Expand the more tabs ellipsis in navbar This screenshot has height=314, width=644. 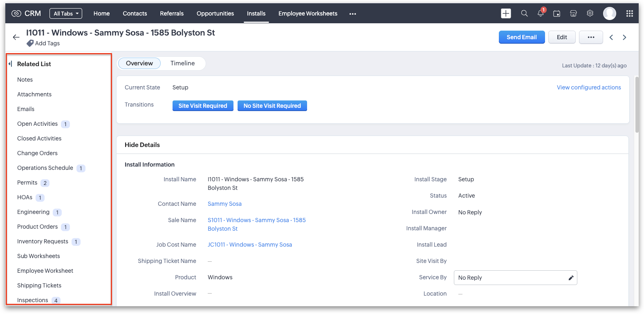click(x=352, y=14)
